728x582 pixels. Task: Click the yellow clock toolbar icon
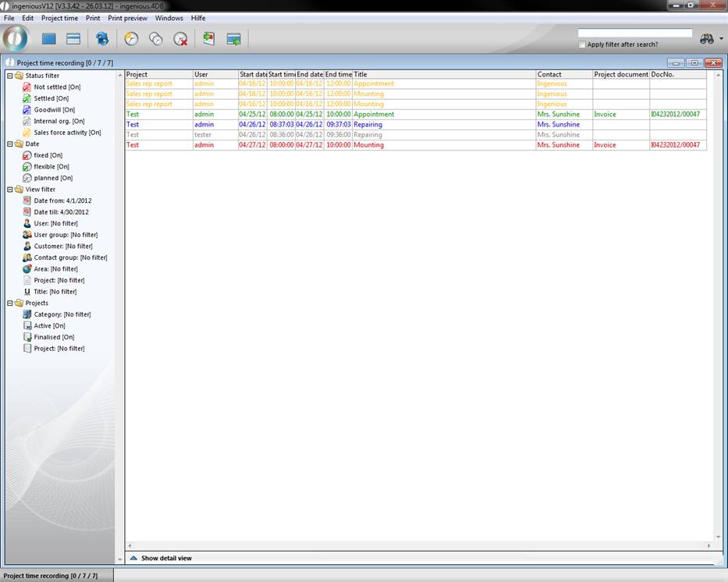(x=131, y=38)
